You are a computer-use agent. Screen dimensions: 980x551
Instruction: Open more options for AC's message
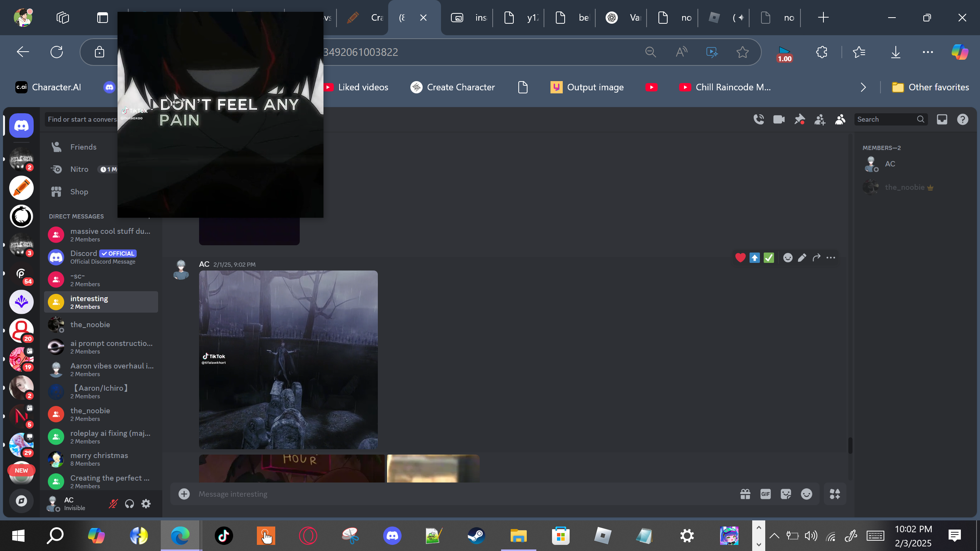point(831,258)
